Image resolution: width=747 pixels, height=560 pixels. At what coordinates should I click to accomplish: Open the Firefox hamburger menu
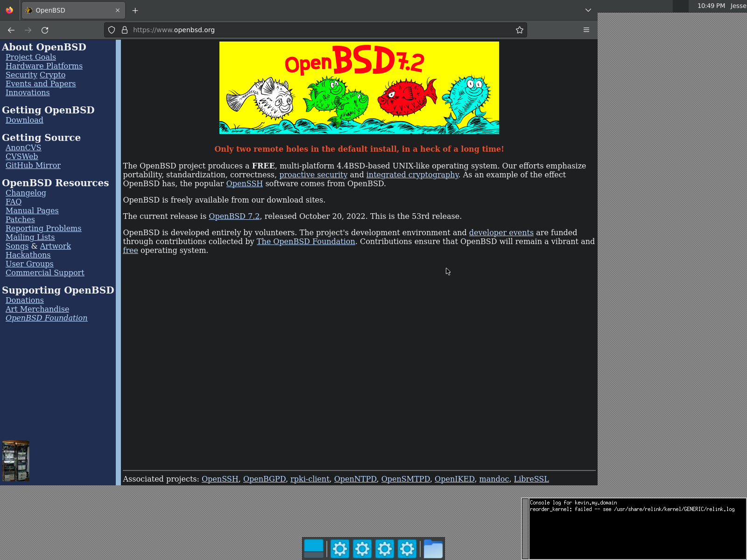pyautogui.click(x=586, y=30)
